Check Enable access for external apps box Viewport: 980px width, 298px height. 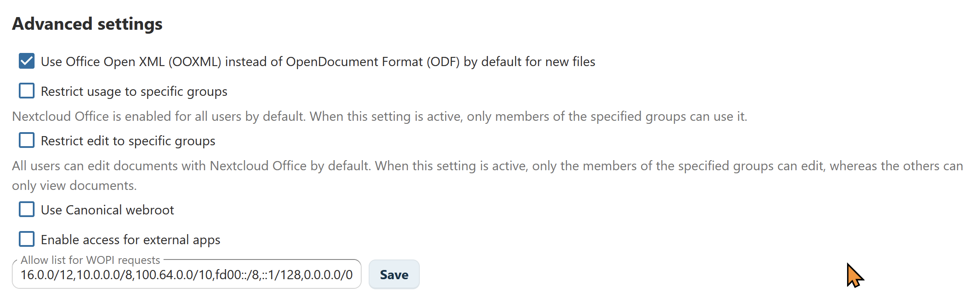27,239
